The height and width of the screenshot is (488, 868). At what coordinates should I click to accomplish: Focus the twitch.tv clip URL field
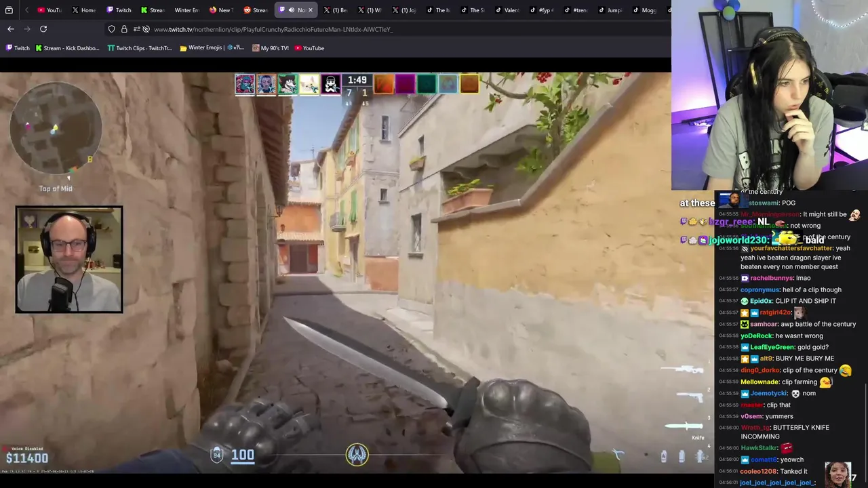pyautogui.click(x=273, y=29)
